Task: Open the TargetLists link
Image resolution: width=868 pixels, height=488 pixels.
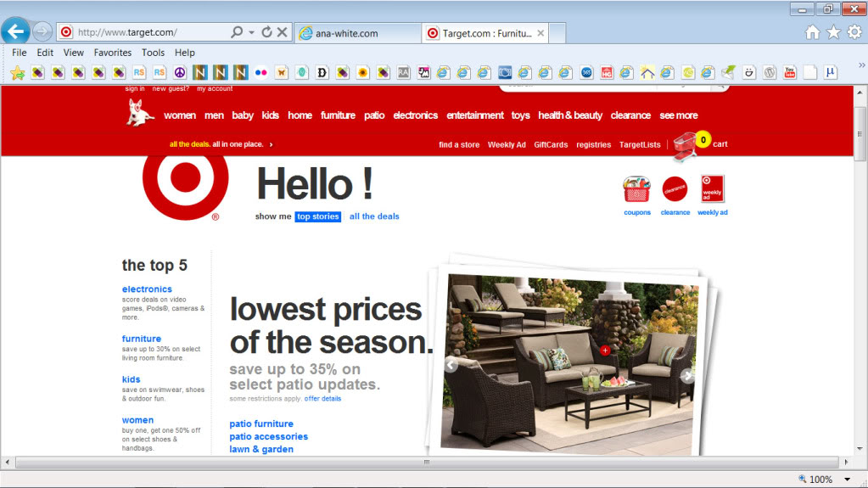Action: [640, 144]
